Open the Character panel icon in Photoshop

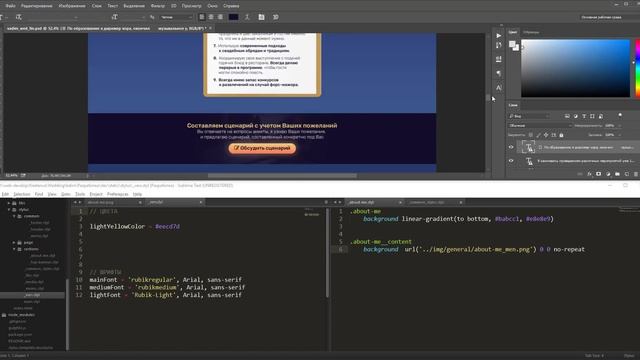click(x=498, y=87)
